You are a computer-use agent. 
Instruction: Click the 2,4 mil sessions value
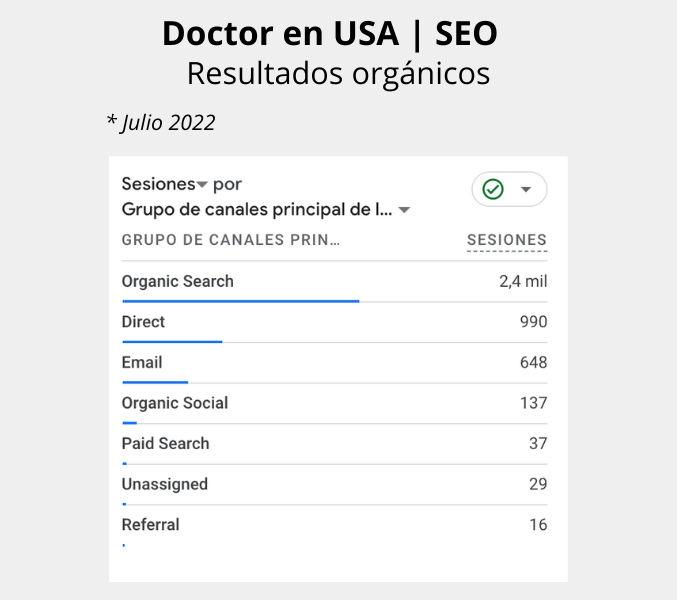click(x=523, y=281)
